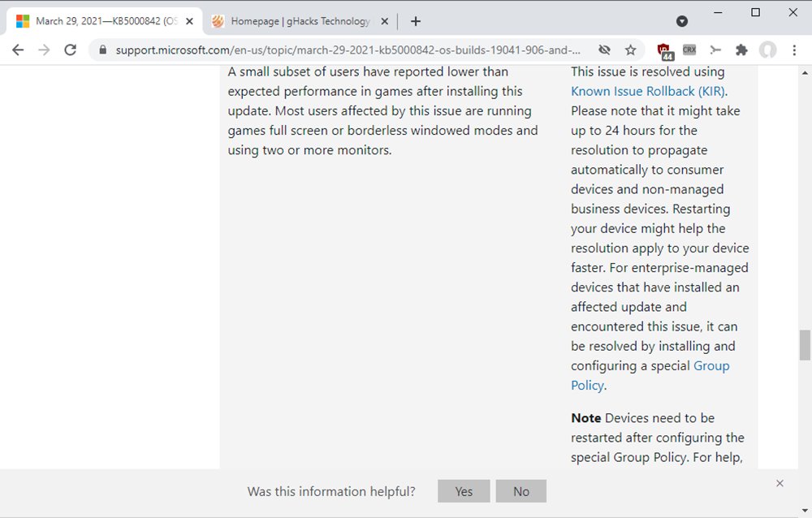Switch to the KB5000842 Microsoft tab
Screen dimensions: 812x518
(104, 21)
